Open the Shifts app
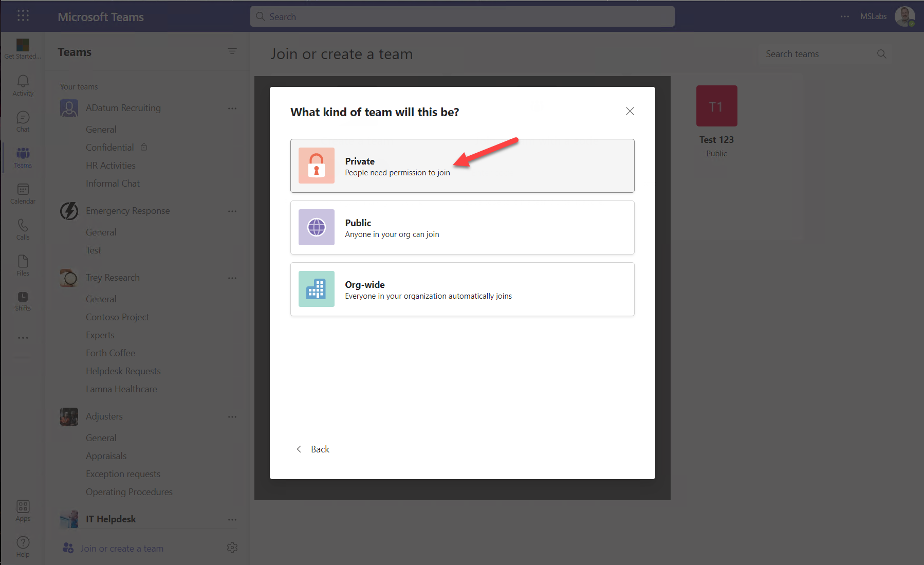The width and height of the screenshot is (924, 565). (23, 301)
